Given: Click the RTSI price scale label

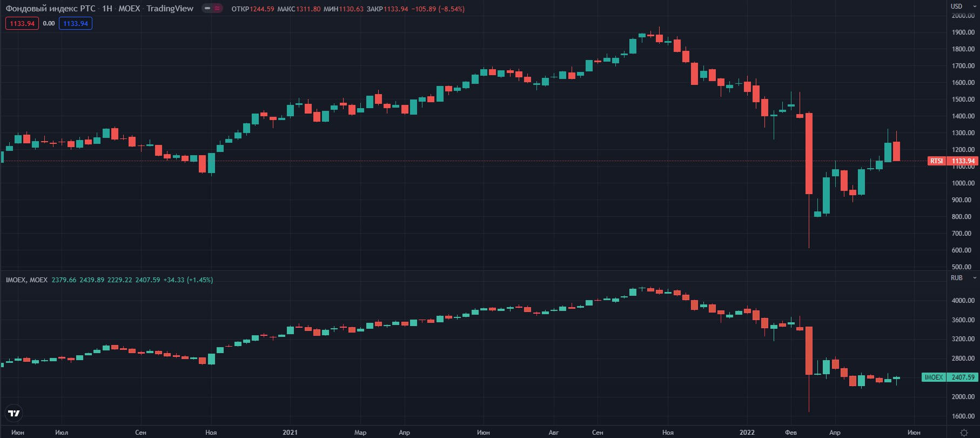Looking at the screenshot, I should coord(937,161).
